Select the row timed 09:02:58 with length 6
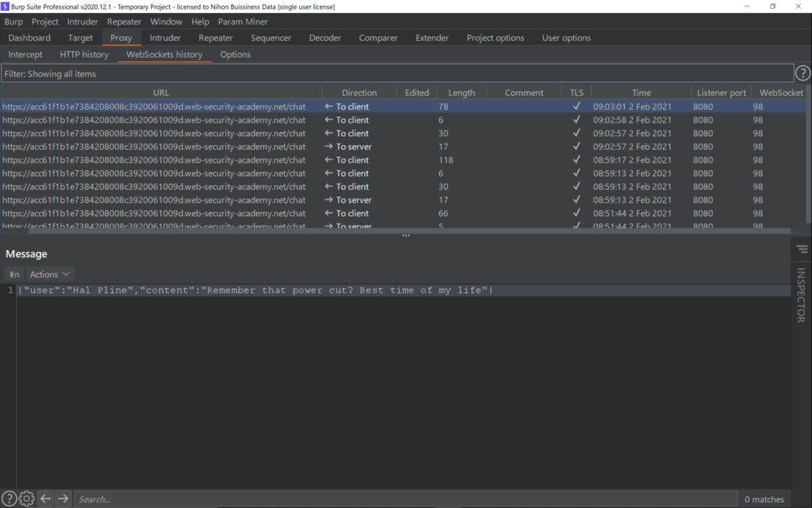The width and height of the screenshot is (812, 508). click(403, 120)
